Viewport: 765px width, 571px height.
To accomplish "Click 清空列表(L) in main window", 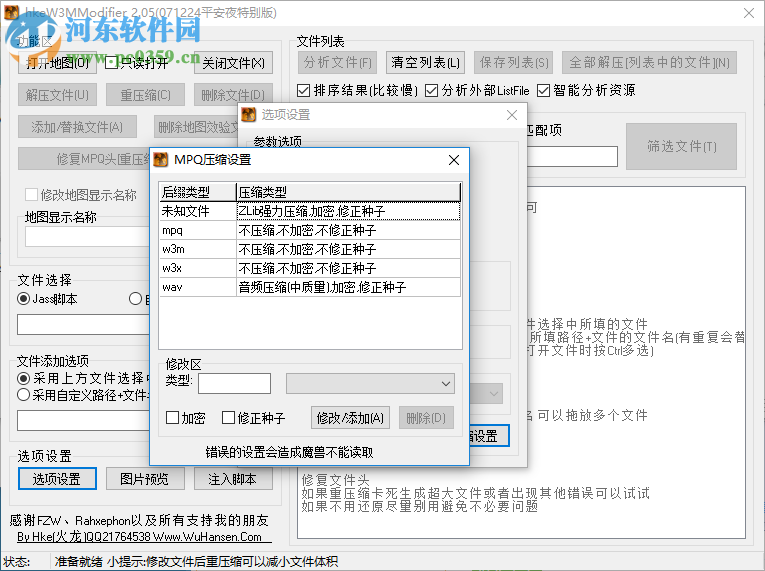I will pos(425,62).
